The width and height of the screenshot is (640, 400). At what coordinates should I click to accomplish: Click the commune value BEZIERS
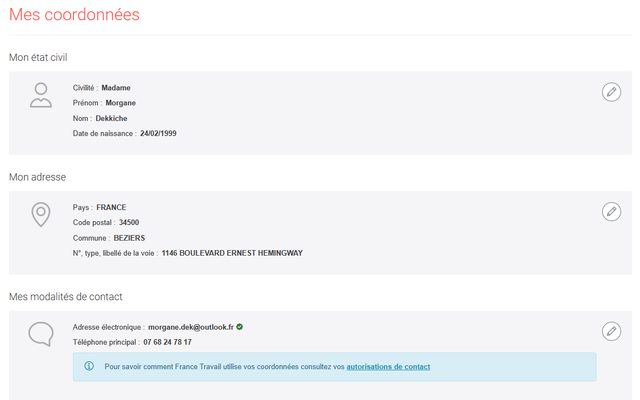click(x=129, y=238)
